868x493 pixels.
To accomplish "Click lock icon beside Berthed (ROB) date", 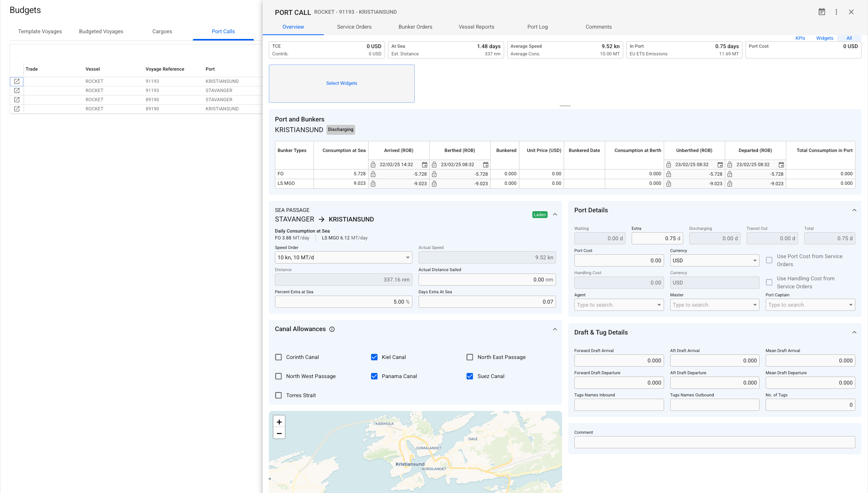I will pyautogui.click(x=434, y=165).
